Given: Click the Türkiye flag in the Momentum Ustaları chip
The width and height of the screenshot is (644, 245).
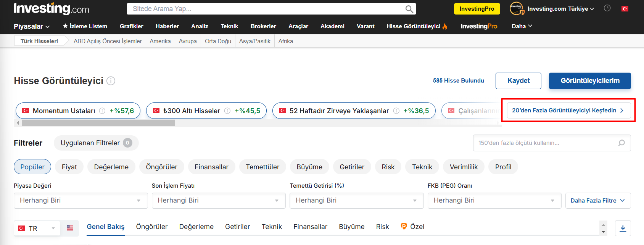Looking at the screenshot, I should (26, 110).
